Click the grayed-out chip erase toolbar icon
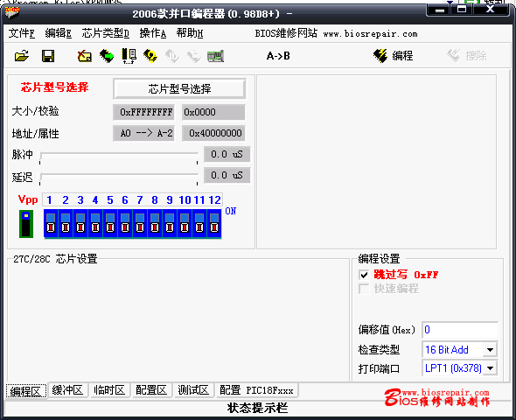 coord(194,56)
